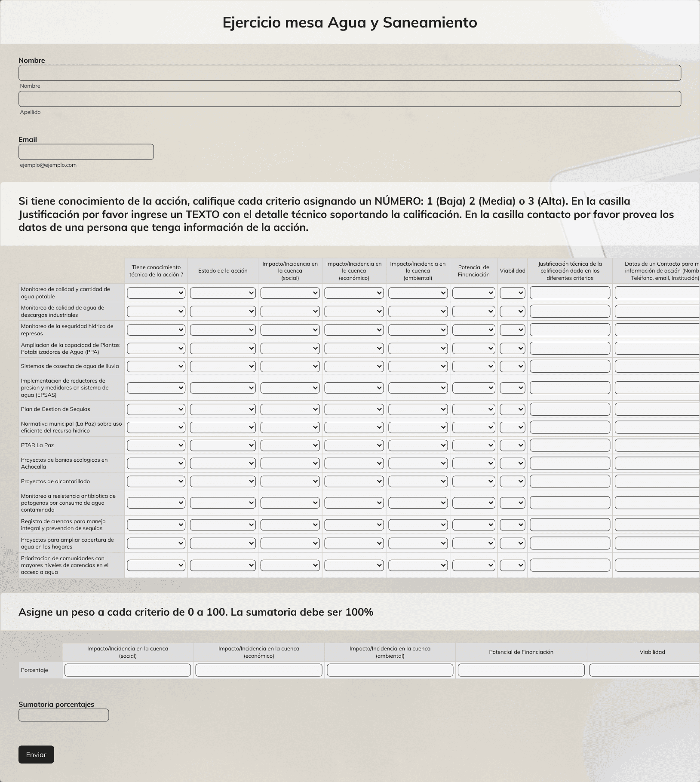The image size is (700, 782).
Task: Open 'Estado de la acción' dropdown for Monitoreo de descargas industriales
Action: click(x=223, y=311)
